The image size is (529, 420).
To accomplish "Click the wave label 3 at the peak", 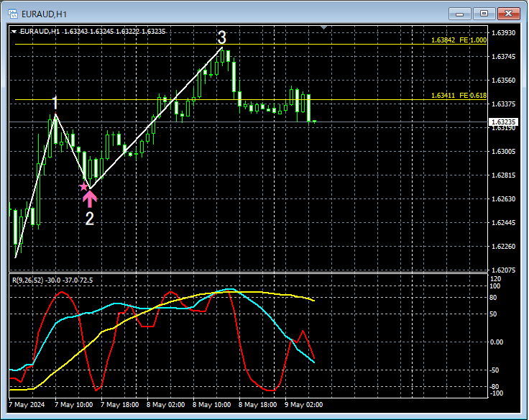I will [x=222, y=37].
